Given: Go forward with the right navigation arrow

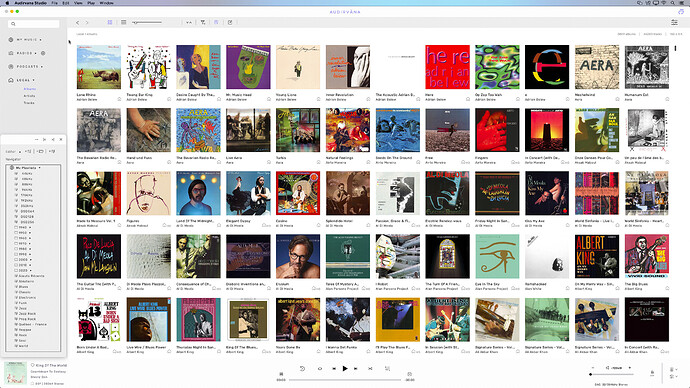Looking at the screenshot, I should 87,22.
